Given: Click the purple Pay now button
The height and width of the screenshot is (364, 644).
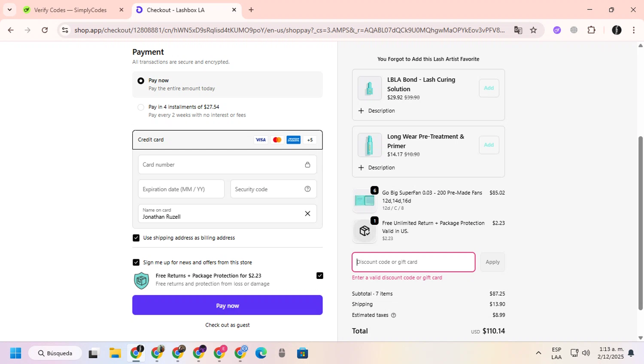Looking at the screenshot, I should (228, 305).
